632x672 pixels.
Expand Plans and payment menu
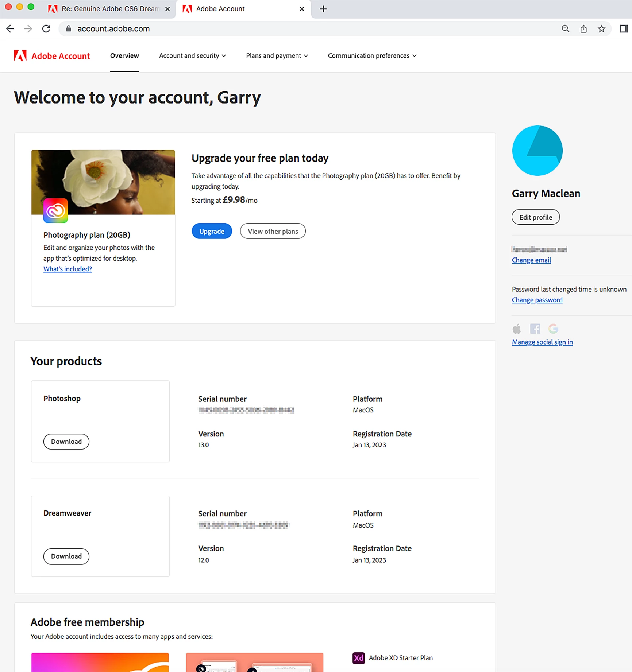tap(277, 56)
